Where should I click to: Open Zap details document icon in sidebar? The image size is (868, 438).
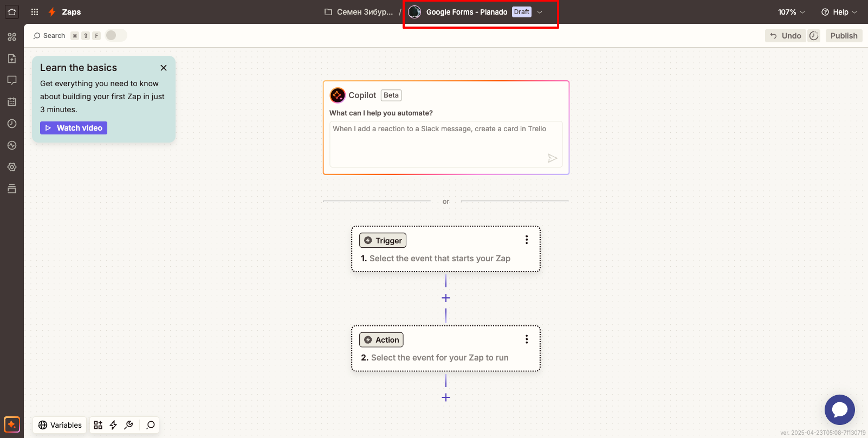pyautogui.click(x=12, y=59)
